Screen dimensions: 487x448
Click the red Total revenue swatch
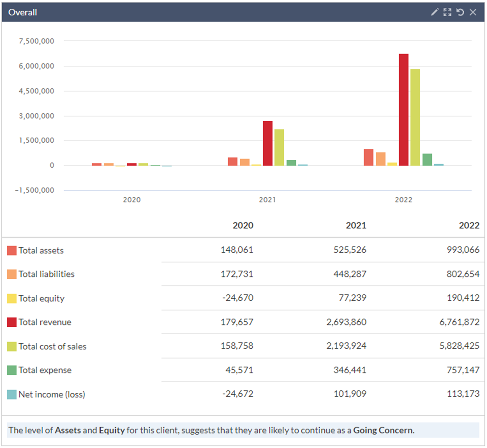tap(12, 322)
